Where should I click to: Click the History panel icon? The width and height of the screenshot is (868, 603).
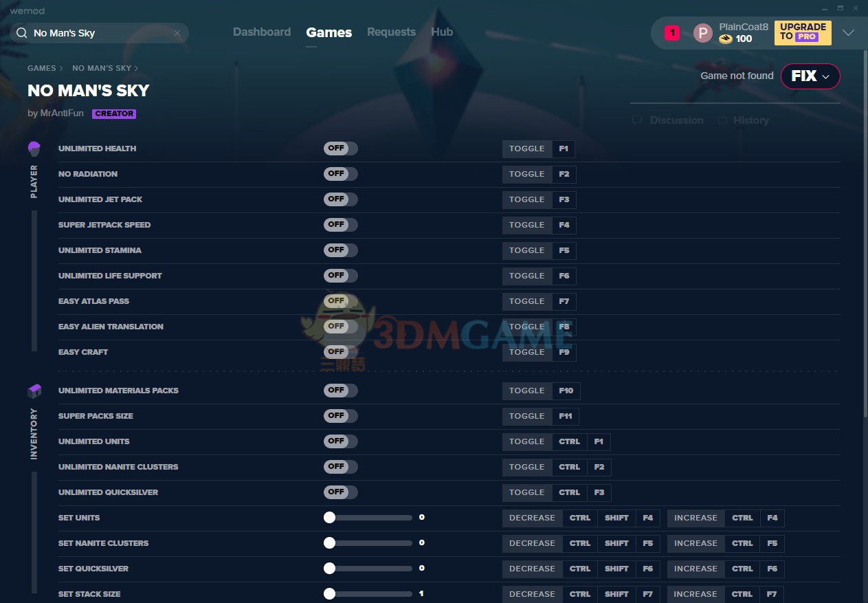click(722, 120)
